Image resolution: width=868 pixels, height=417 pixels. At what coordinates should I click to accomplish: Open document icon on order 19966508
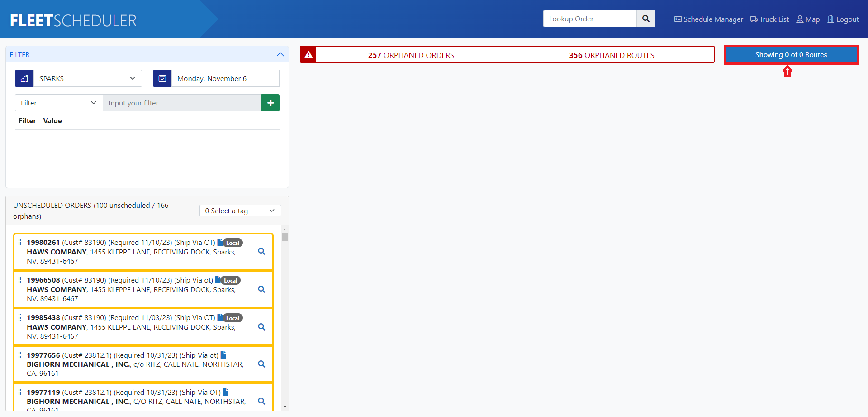click(x=218, y=280)
